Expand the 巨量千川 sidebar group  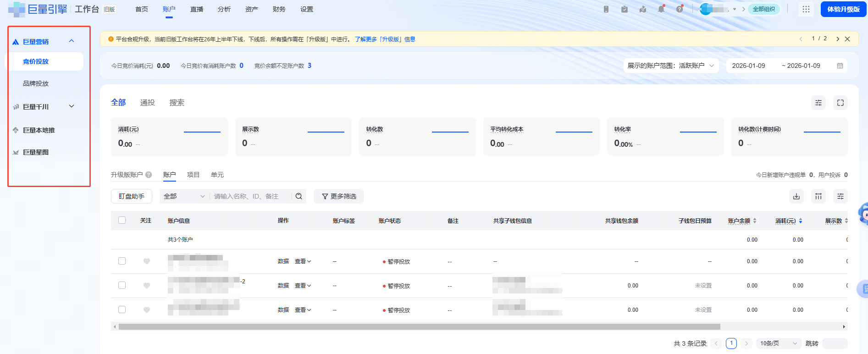[72, 106]
